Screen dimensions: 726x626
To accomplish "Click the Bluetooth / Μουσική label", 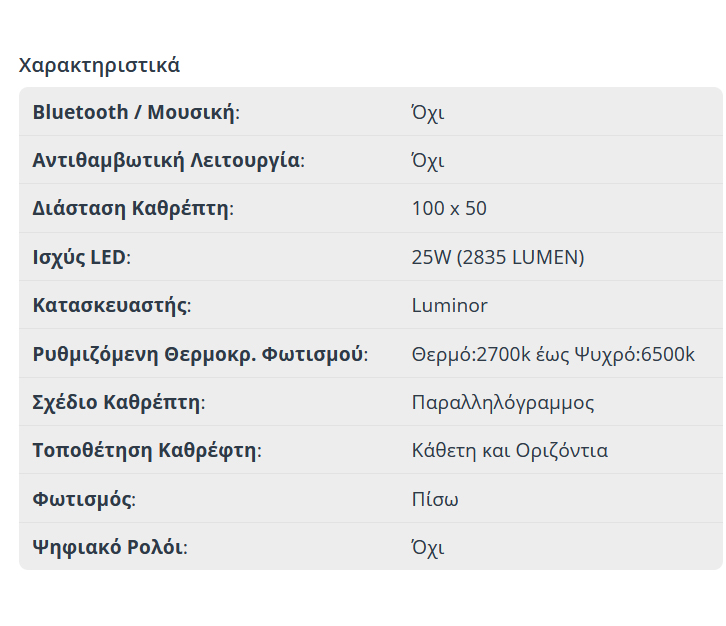I will coord(136,112).
